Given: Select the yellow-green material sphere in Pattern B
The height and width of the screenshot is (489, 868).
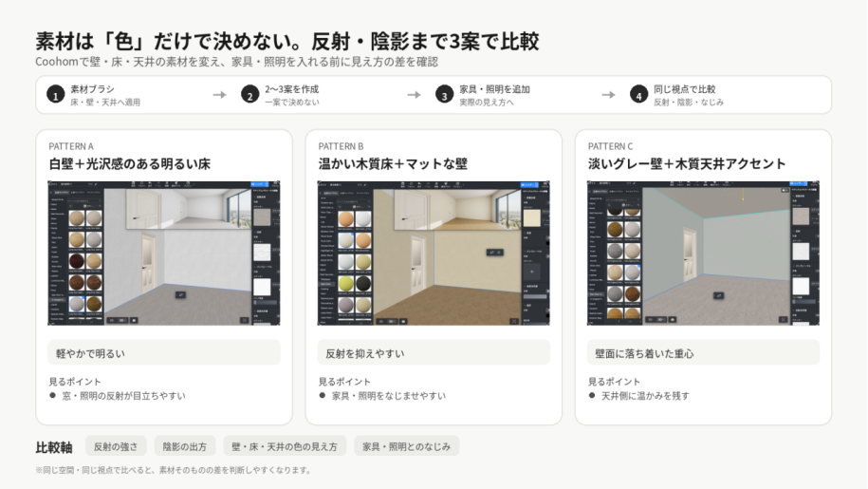Looking at the screenshot, I should (x=346, y=284).
